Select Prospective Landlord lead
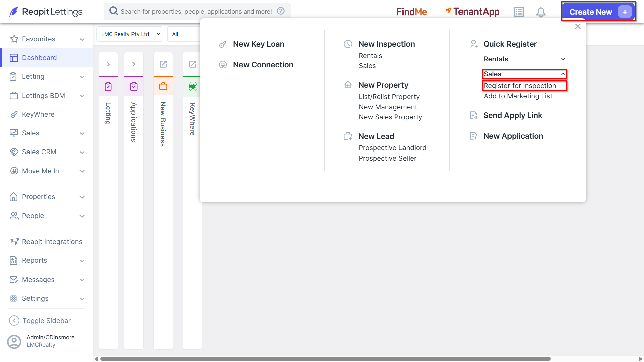The image size is (644, 362). pos(392,148)
